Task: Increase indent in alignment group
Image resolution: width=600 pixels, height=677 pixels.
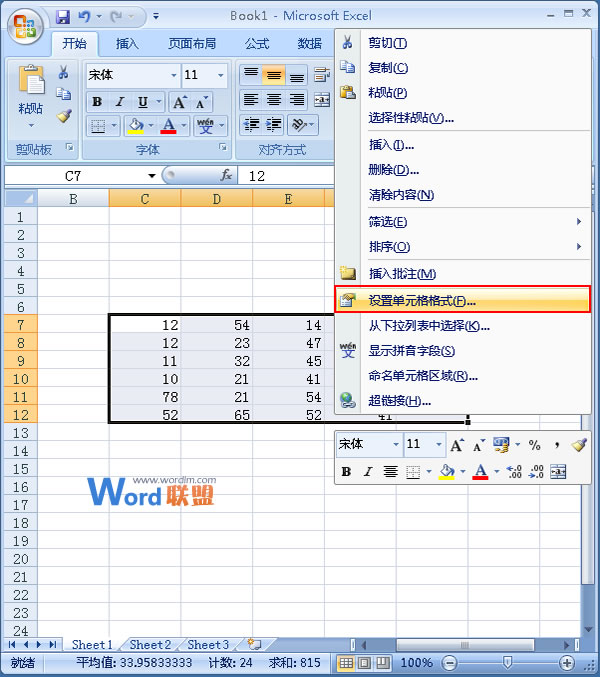Action: [x=274, y=125]
